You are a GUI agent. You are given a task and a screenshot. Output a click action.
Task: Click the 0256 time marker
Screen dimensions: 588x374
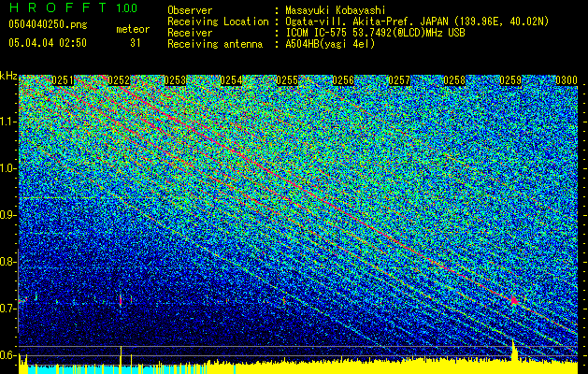point(343,80)
